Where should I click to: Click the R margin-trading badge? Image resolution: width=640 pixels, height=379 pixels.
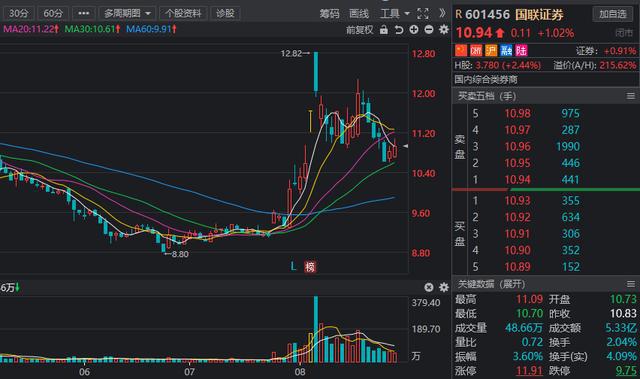pos(458,15)
